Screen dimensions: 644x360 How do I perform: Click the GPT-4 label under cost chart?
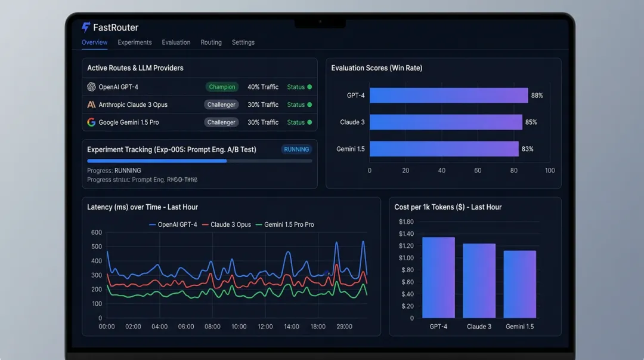tap(438, 326)
